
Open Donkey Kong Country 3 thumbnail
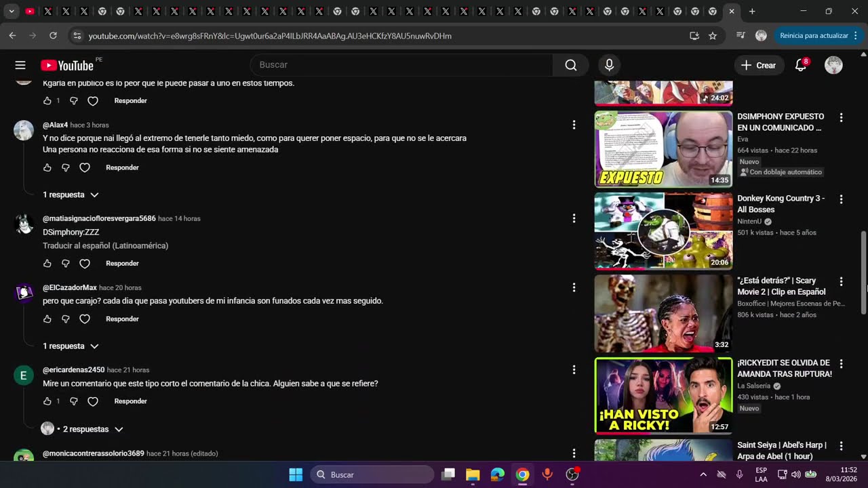(663, 231)
